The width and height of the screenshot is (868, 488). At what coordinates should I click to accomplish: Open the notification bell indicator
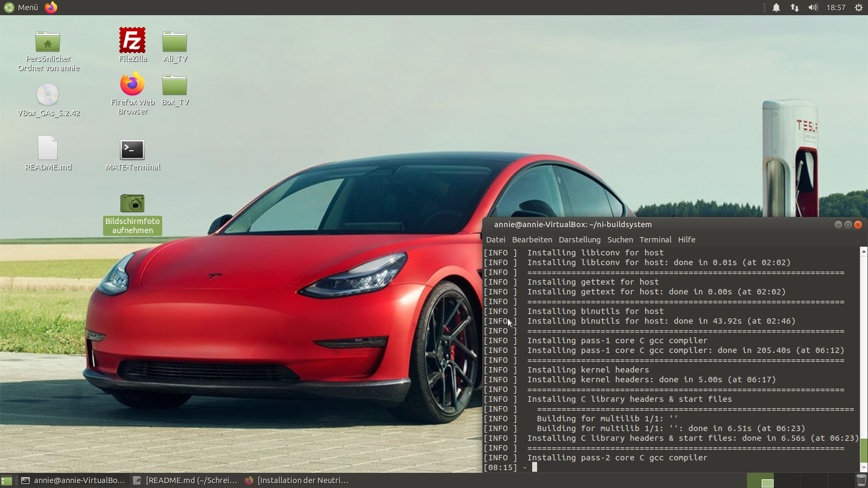pyautogui.click(x=776, y=8)
